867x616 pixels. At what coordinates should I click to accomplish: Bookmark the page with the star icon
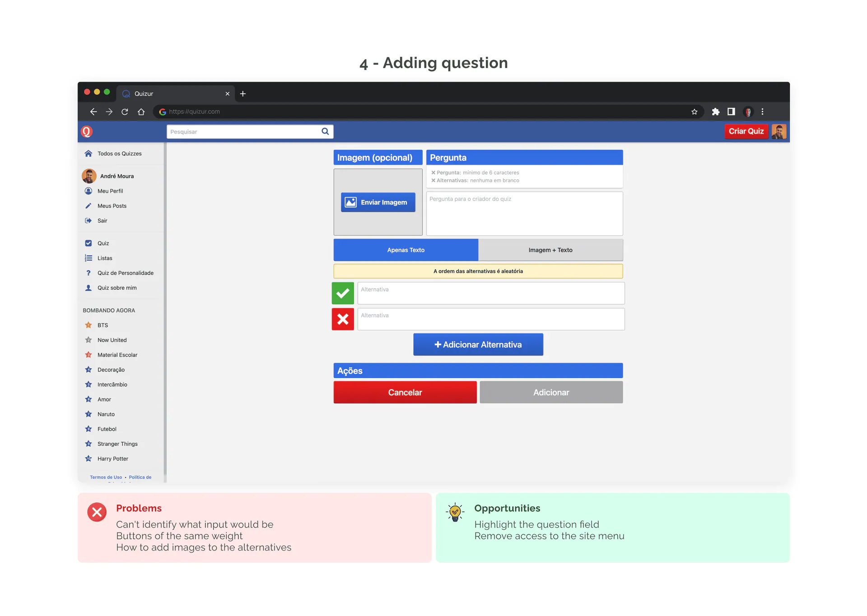[695, 111]
